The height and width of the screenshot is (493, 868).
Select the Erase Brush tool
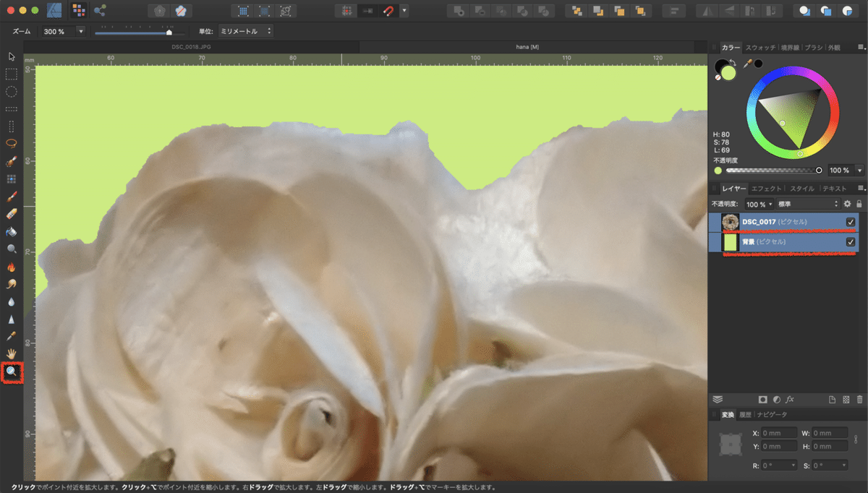[x=12, y=213]
